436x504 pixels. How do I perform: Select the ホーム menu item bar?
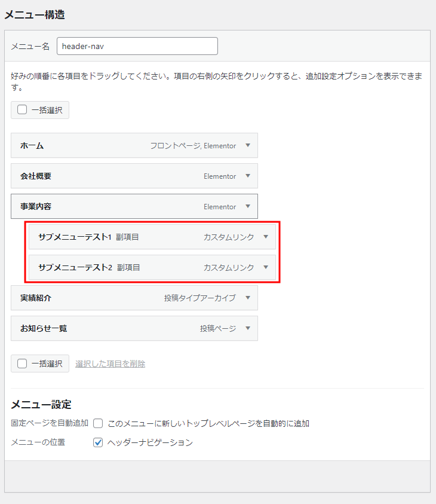pos(90,145)
